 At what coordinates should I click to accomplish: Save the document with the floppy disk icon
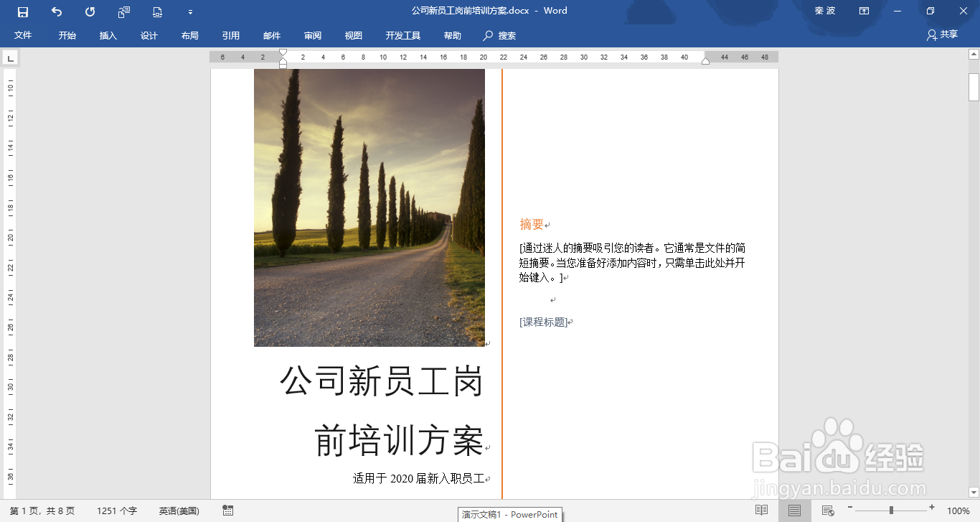click(23, 11)
